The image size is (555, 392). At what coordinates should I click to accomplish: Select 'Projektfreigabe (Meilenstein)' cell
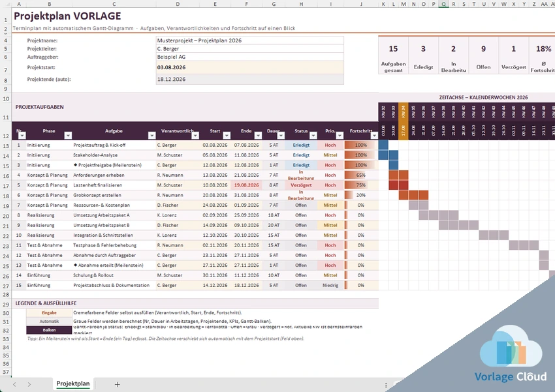pyautogui.click(x=114, y=165)
